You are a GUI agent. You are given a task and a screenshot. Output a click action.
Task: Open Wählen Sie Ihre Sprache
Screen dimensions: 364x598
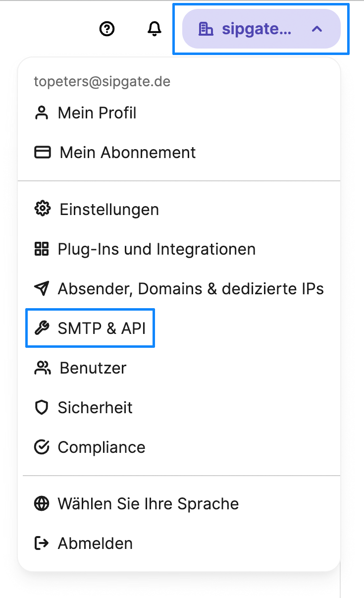[x=149, y=503]
